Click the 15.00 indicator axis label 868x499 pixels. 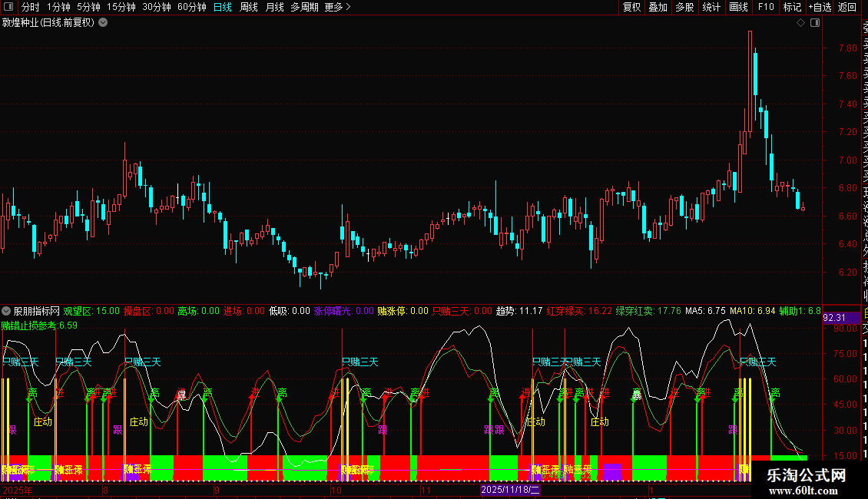[x=845, y=456]
